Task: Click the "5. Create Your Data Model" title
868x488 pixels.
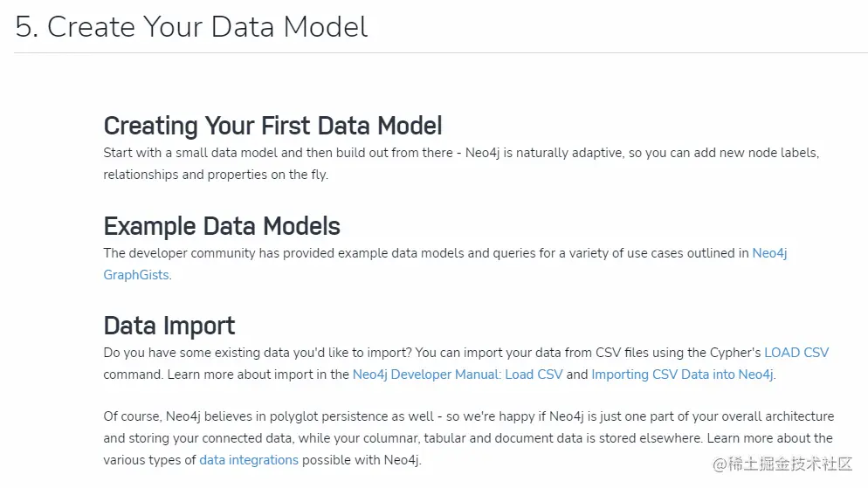Action: pos(191,27)
